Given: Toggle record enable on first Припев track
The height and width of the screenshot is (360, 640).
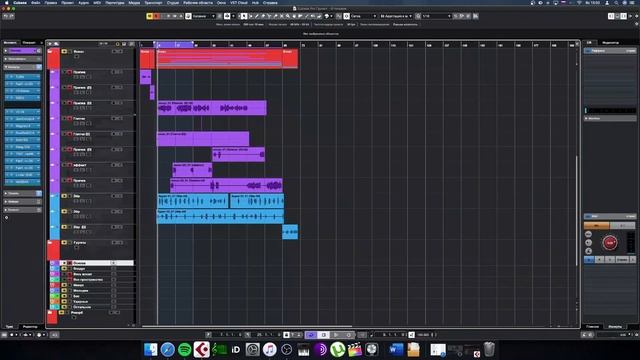Looking at the screenshot, I should pyautogui.click(x=69, y=72).
